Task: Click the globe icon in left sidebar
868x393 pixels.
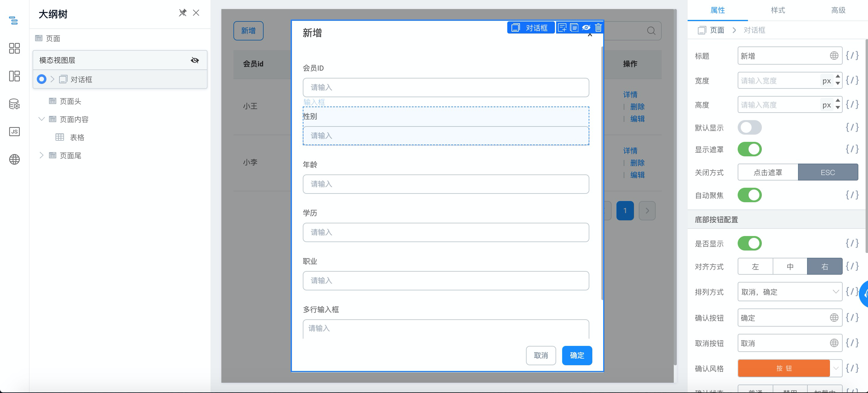Action: pyautogui.click(x=14, y=159)
